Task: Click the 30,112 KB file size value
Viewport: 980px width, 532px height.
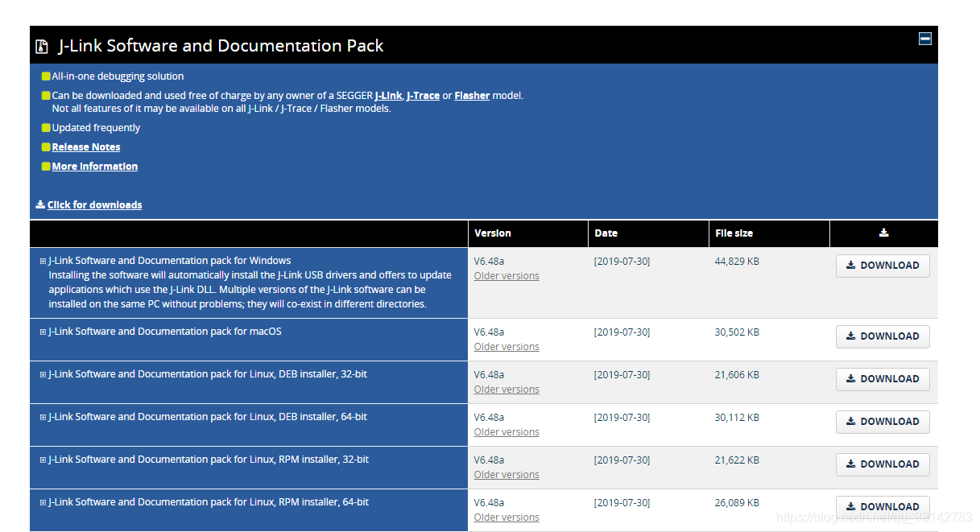Action: pyautogui.click(x=737, y=418)
